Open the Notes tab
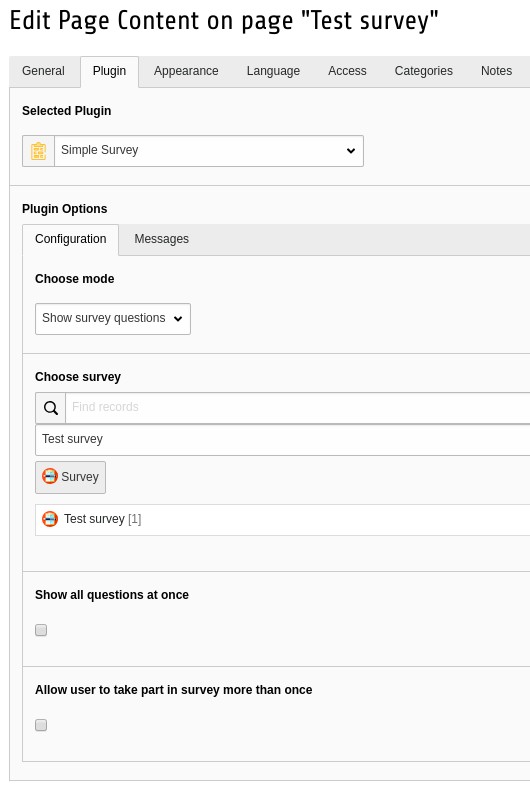530x789 pixels. [496, 71]
